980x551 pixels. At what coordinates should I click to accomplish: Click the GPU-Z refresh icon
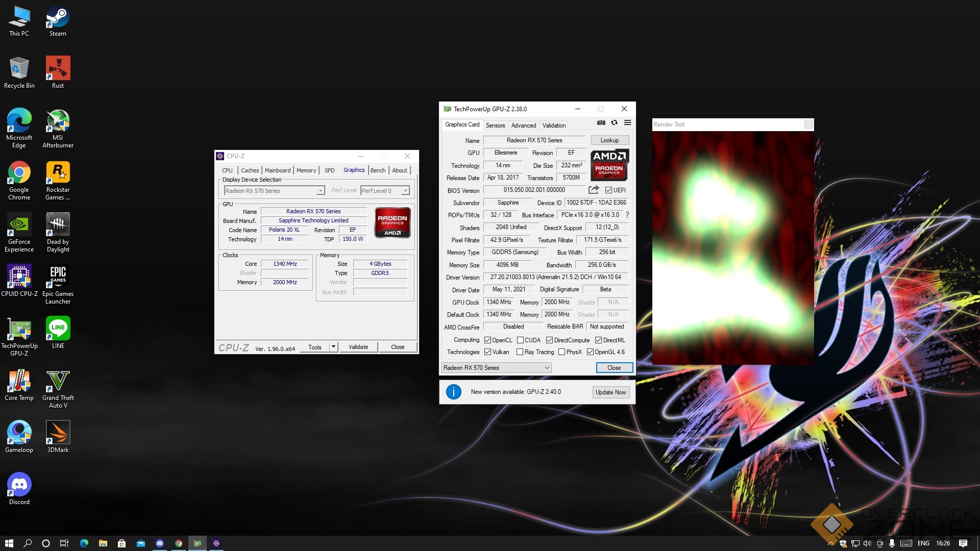(x=614, y=122)
